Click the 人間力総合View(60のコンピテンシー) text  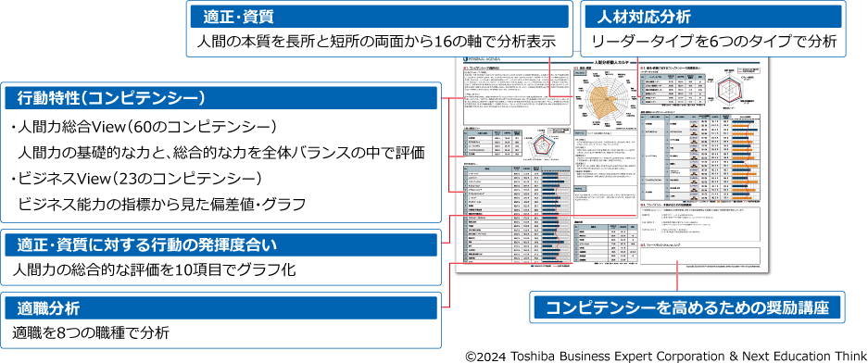[x=146, y=127]
